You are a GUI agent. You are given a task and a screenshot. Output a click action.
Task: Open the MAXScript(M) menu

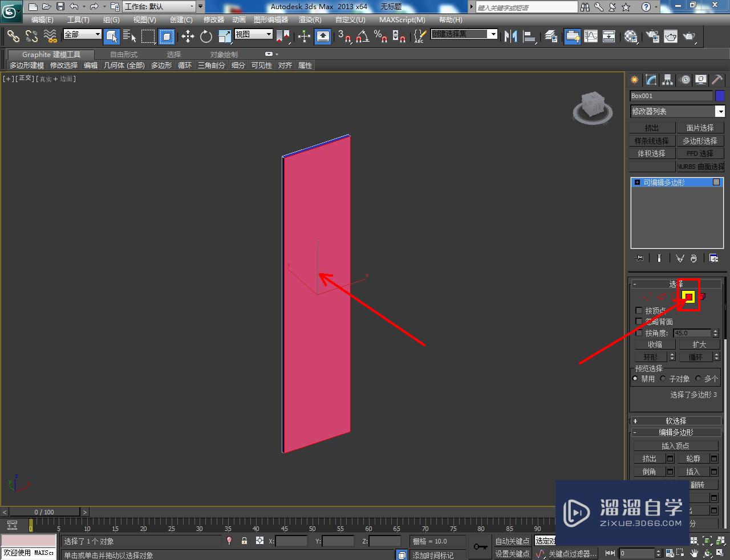402,20
